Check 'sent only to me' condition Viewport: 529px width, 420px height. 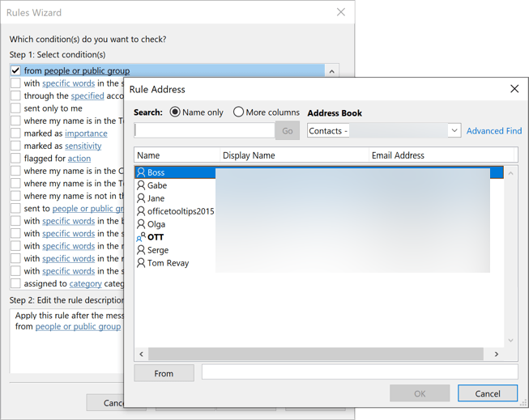15,108
